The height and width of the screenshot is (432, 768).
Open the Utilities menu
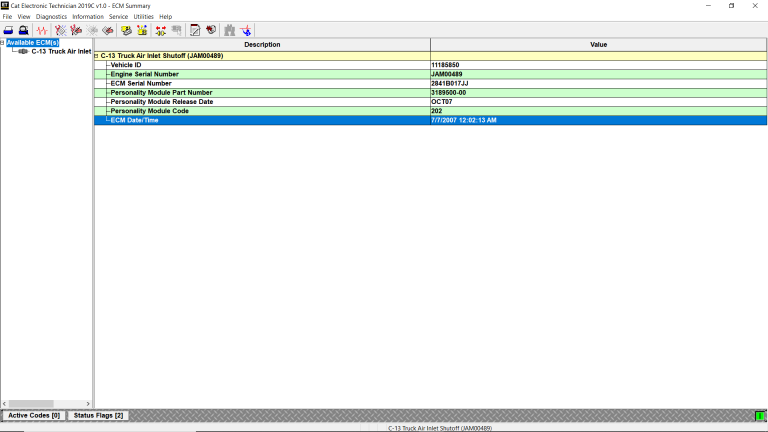(144, 17)
